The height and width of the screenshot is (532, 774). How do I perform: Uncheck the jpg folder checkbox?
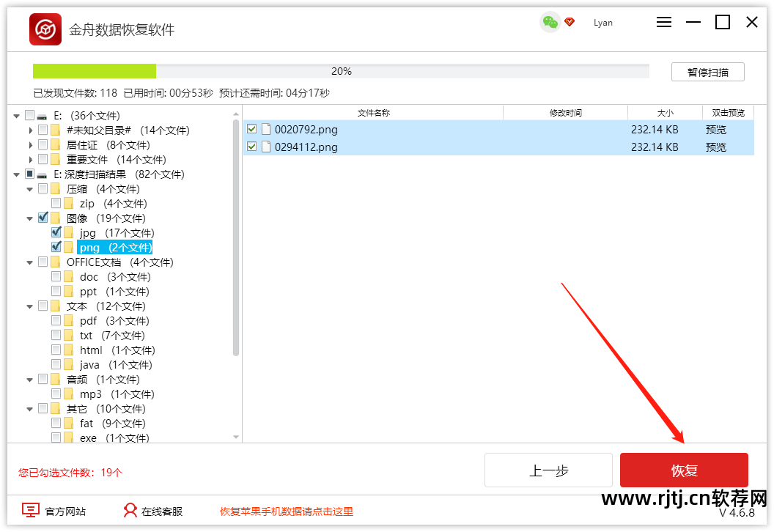[56, 232]
